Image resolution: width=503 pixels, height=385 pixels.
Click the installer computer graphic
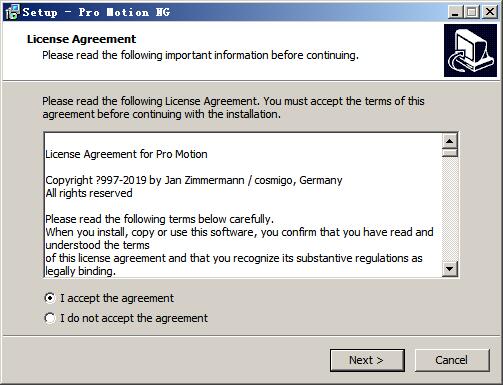click(470, 51)
